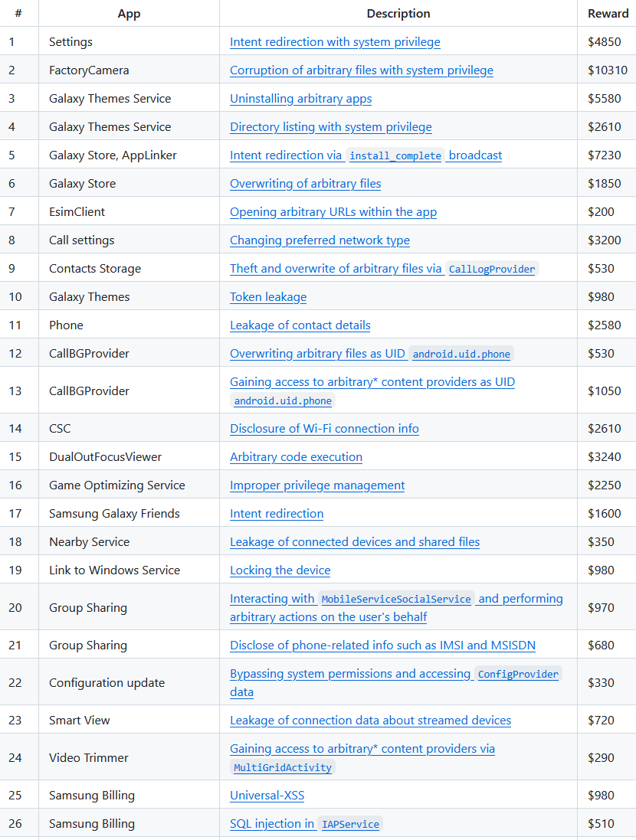Image resolution: width=636 pixels, height=840 pixels.
Task: Open 'Improper privilege management' link
Action: (317, 485)
